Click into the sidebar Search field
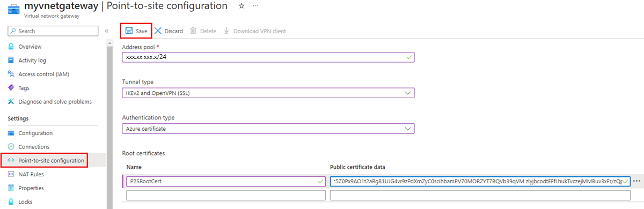This screenshot has height=209, width=644. (53, 31)
